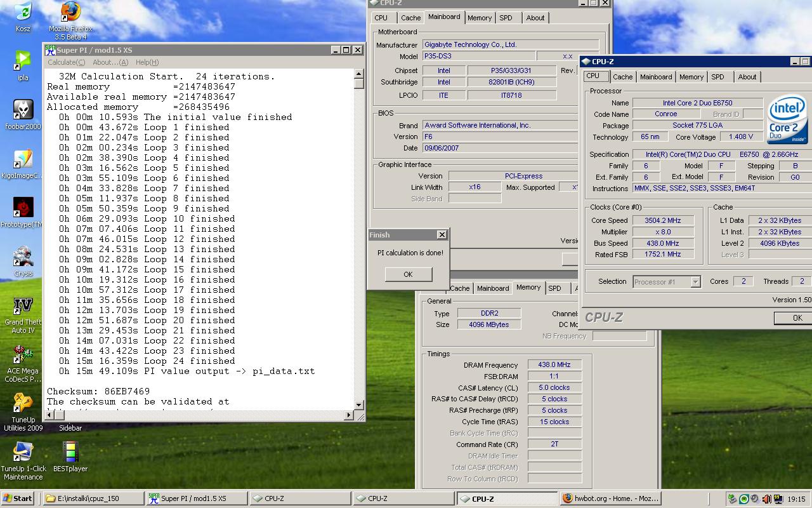Select Memory tab in Mainboard CPU-Z window
Viewport: 812px width, 508px height.
coord(480,18)
